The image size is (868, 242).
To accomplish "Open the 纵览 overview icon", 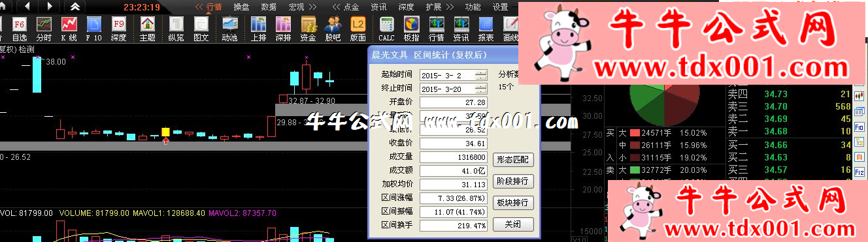I will [x=176, y=29].
